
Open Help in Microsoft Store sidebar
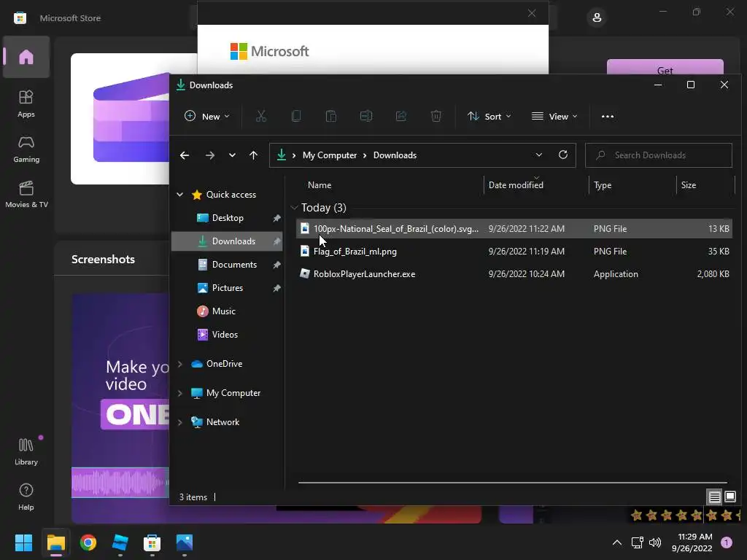pyautogui.click(x=26, y=497)
